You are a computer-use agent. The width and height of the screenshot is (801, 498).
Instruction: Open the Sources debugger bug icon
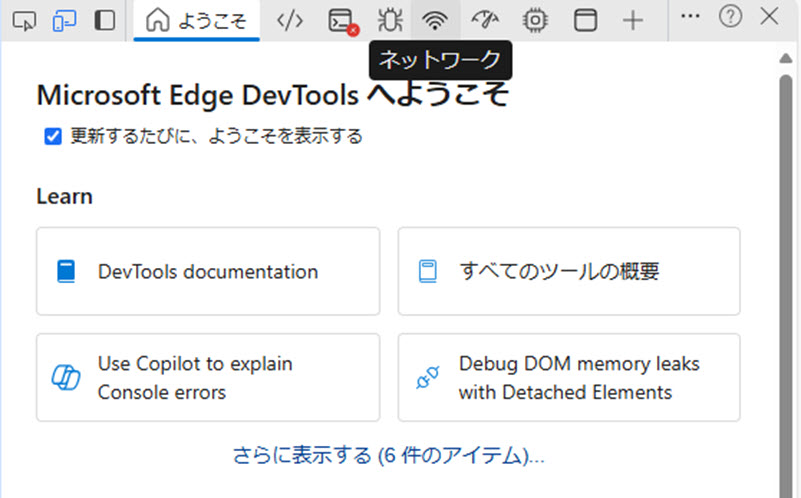[390, 21]
